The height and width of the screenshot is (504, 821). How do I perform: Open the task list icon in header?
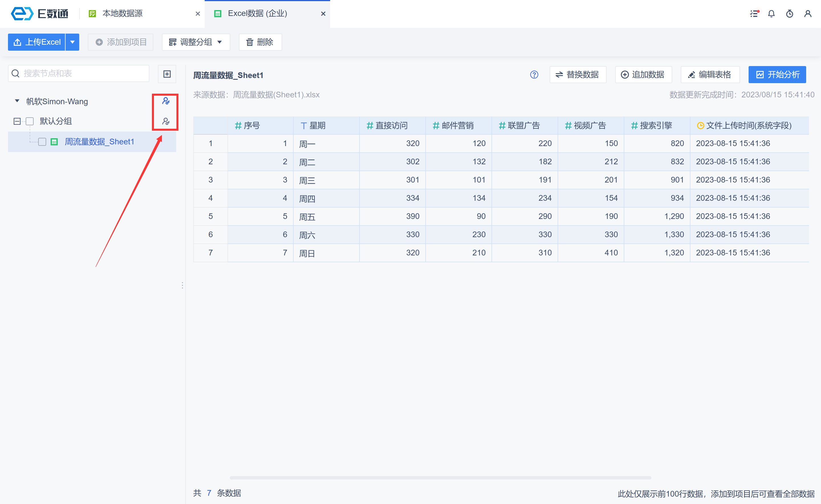coord(754,14)
